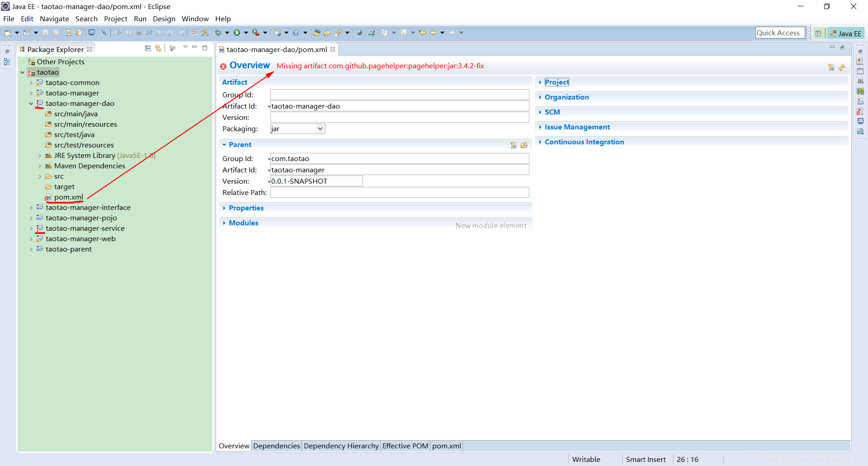Click the Java EE perspective button

click(845, 33)
